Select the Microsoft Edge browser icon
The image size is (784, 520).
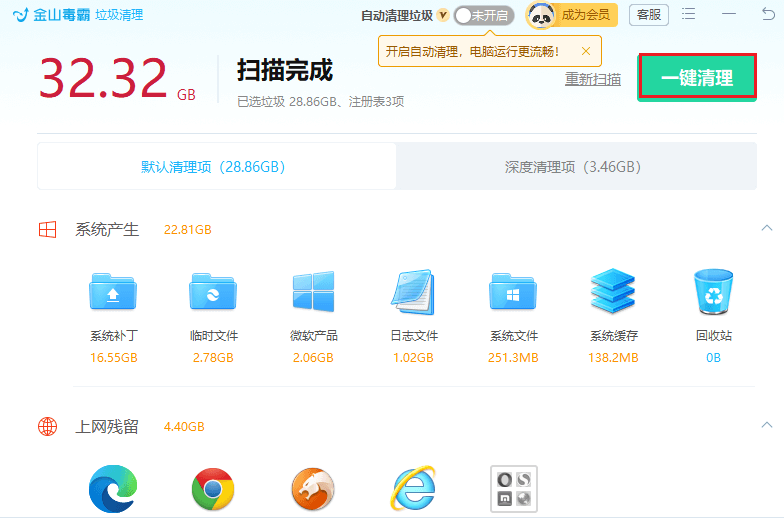tap(113, 489)
